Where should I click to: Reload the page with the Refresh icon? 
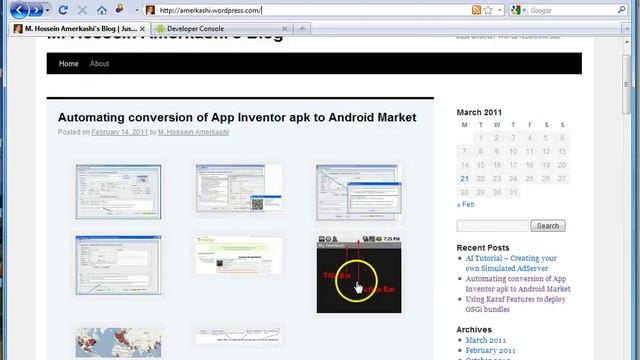pos(63,10)
